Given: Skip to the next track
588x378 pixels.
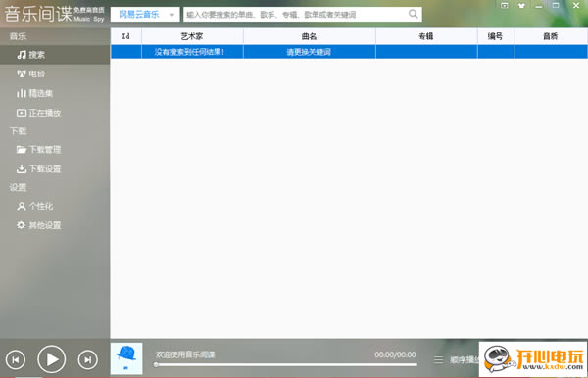Looking at the screenshot, I should (88, 359).
